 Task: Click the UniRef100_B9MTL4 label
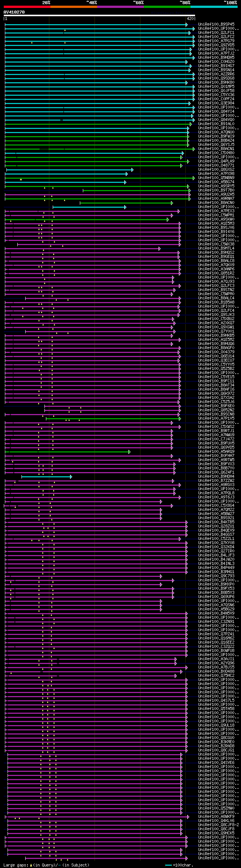217,248
